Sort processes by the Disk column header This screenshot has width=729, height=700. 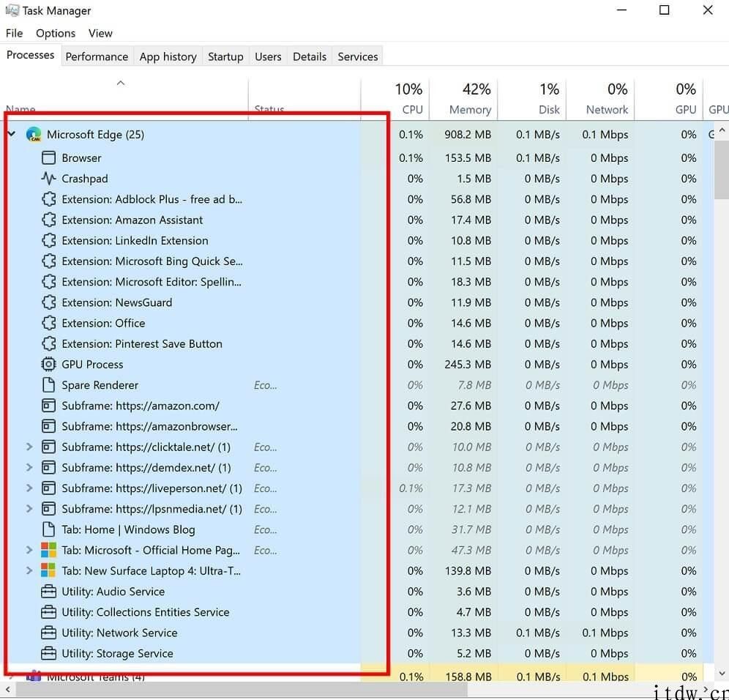click(x=531, y=99)
